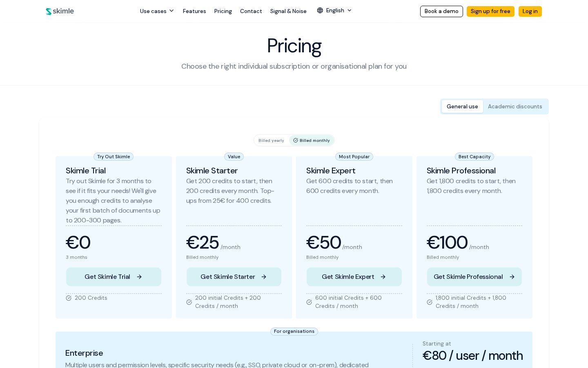Click the Skimle Professional heading

[461, 171]
